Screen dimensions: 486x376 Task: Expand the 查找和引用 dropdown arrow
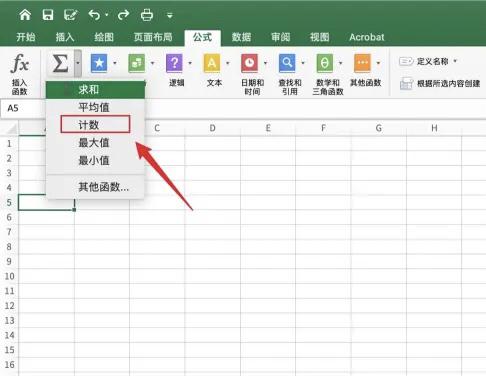[303, 63]
